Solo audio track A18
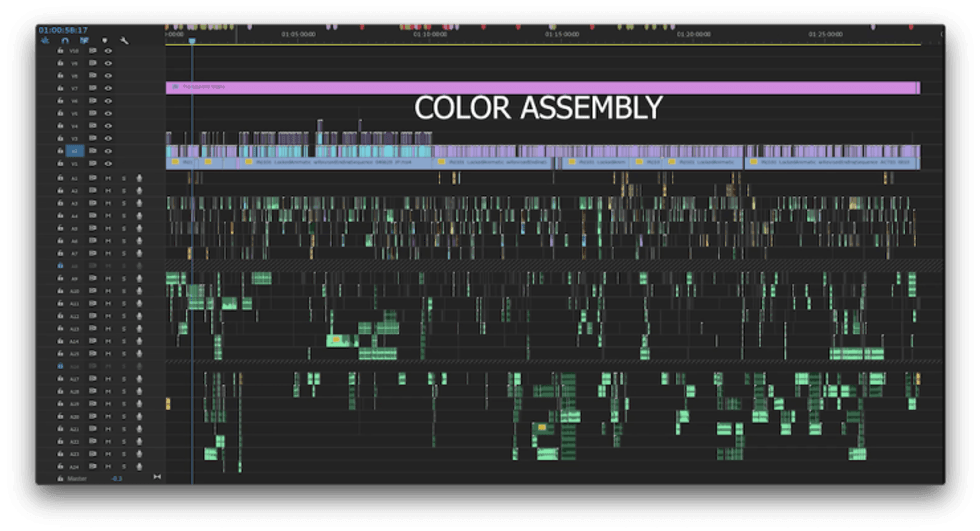The image size is (980, 531). (124, 391)
